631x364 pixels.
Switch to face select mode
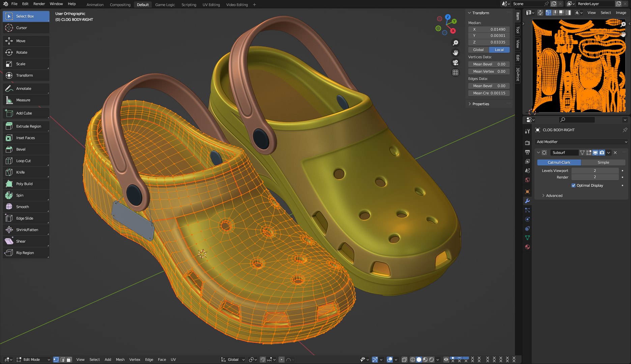[x=69, y=360]
